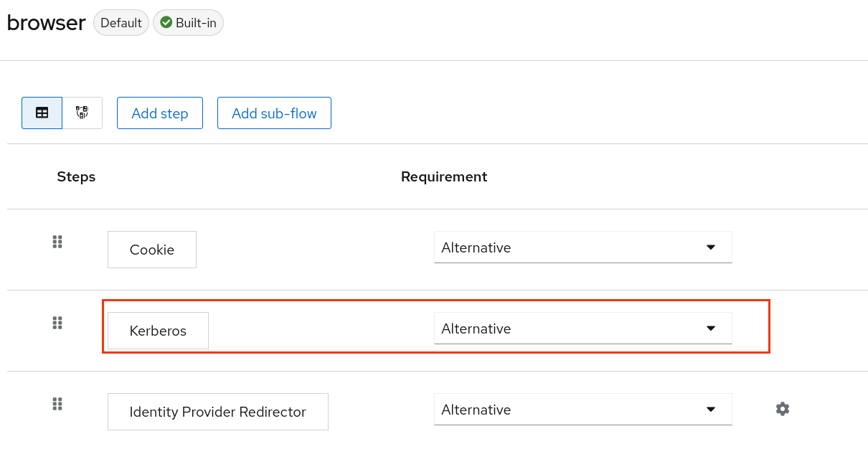Click the Kerberos step label

tap(158, 331)
